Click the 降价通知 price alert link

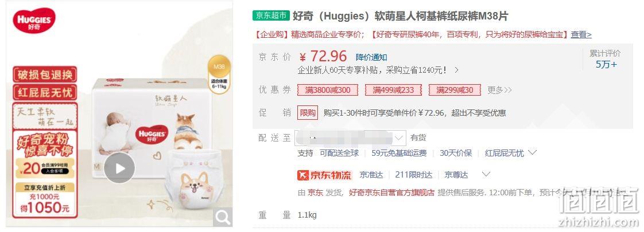tap(371, 57)
